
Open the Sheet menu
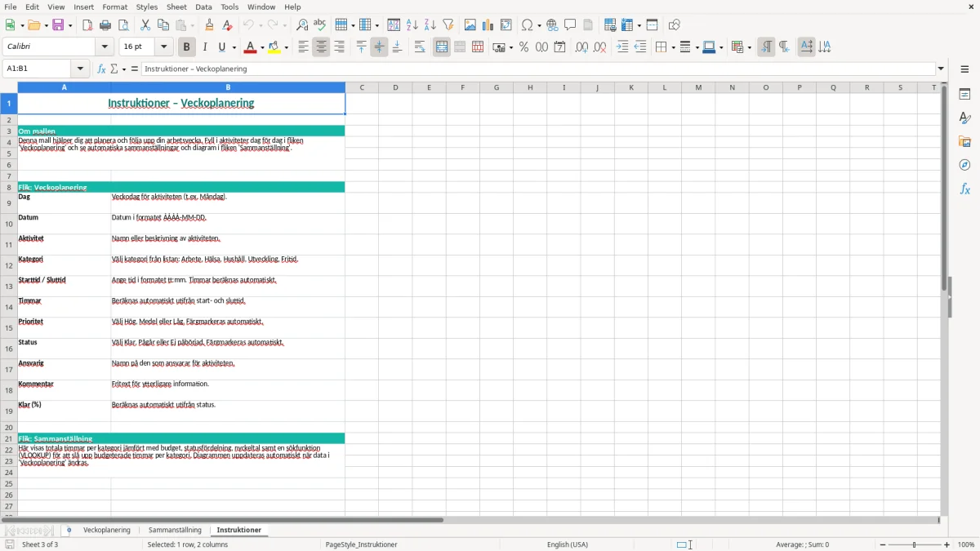pyautogui.click(x=176, y=7)
